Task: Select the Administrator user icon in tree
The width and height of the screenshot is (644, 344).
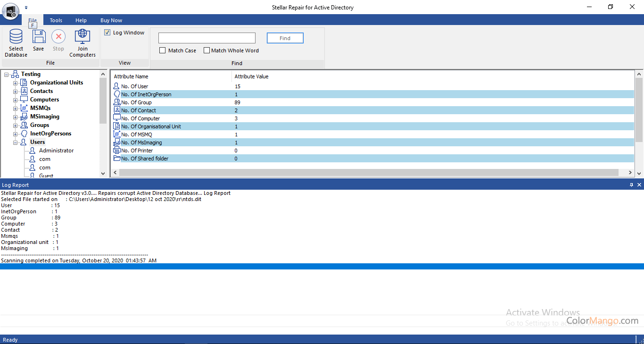Action: tap(33, 151)
